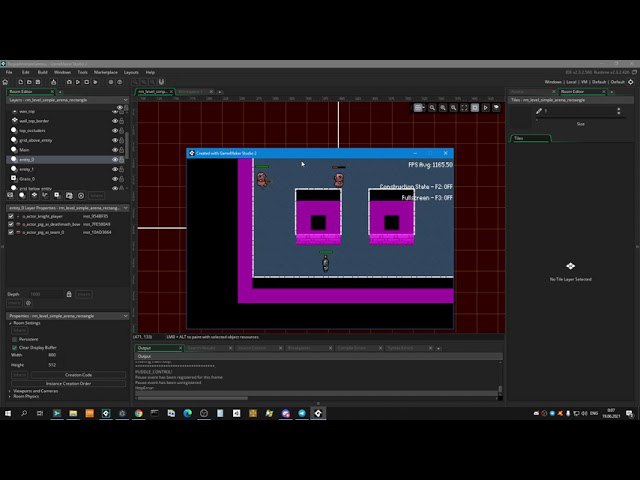Lock the Grass_0 layer
This screenshot has width=640, height=480.
pyautogui.click(x=122, y=179)
